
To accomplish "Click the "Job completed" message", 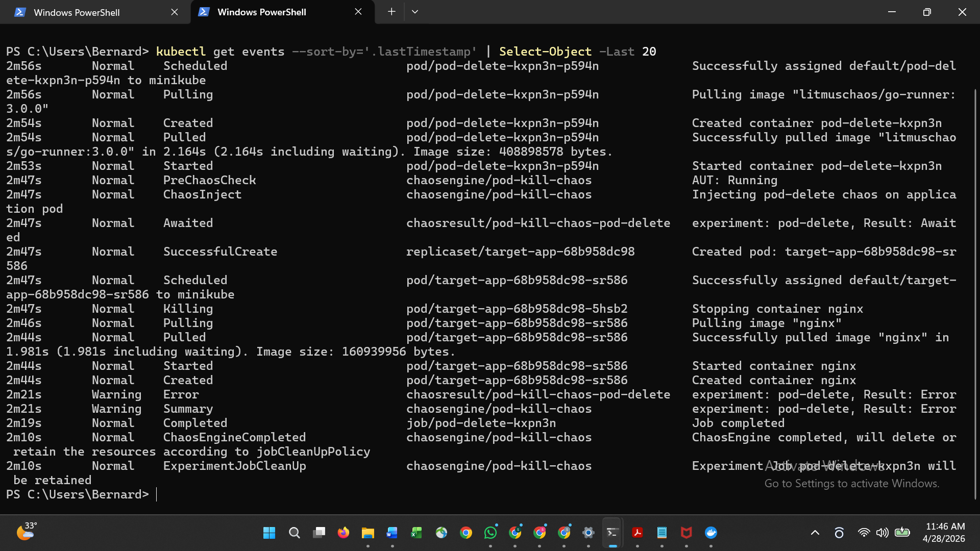I will (739, 423).
